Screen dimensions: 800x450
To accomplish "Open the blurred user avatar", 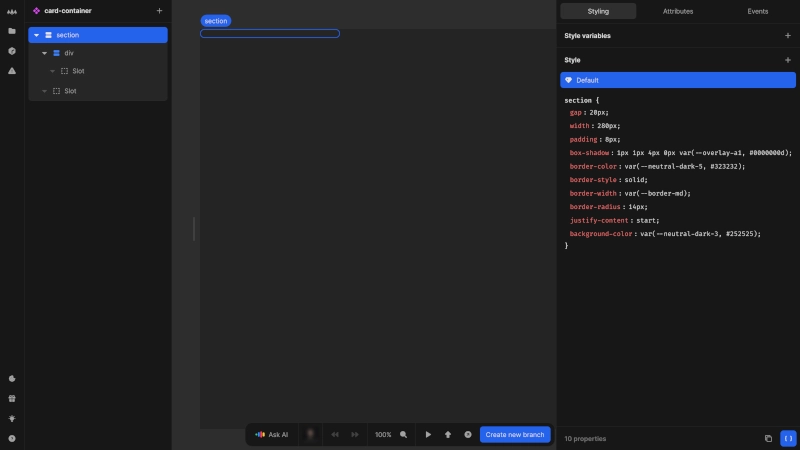I will coord(310,435).
